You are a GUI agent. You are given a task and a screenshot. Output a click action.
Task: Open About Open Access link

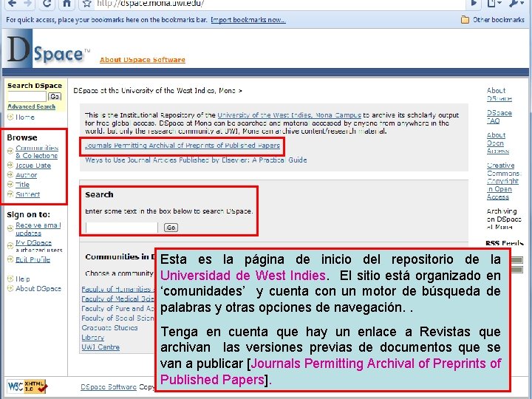[498, 143]
